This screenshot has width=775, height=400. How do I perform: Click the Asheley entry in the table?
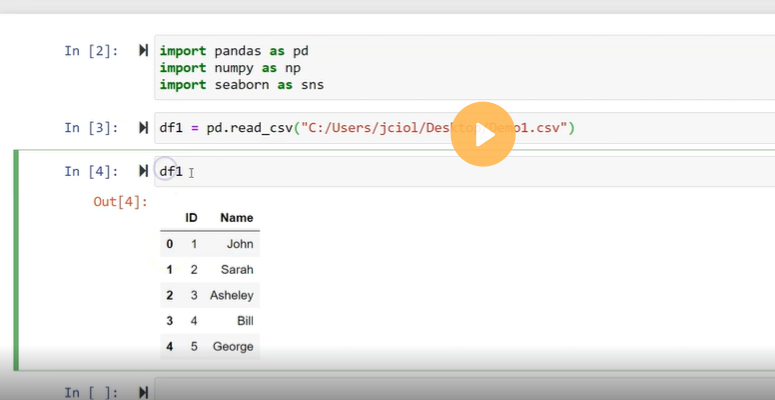[x=232, y=296]
